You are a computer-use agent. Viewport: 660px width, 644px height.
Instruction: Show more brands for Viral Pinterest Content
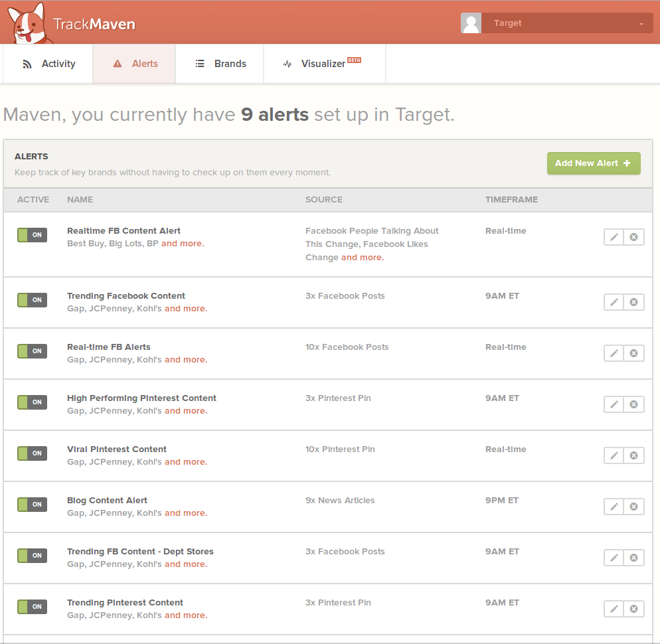(x=186, y=462)
